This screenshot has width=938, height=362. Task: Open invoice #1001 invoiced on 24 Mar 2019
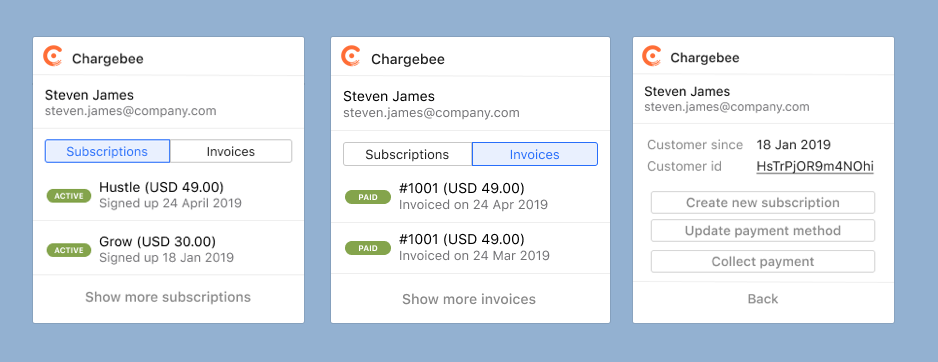click(470, 248)
